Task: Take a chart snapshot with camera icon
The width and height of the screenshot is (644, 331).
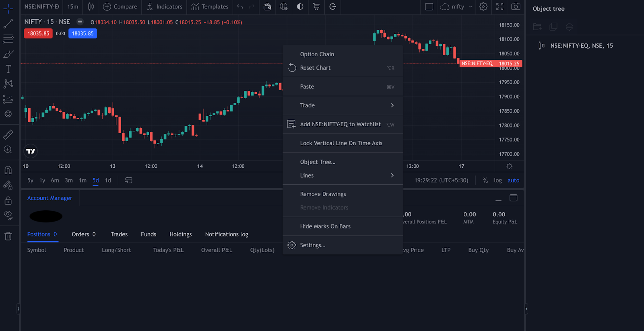Action: (516, 6)
